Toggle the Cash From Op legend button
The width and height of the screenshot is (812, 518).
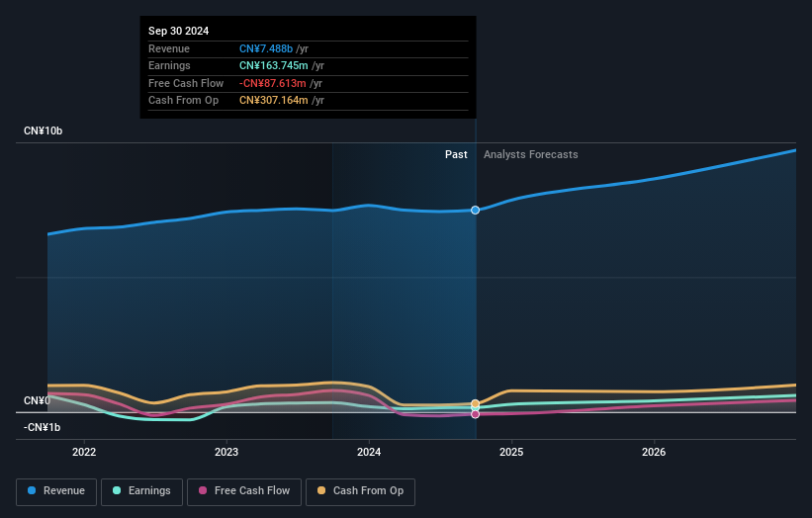(x=360, y=491)
